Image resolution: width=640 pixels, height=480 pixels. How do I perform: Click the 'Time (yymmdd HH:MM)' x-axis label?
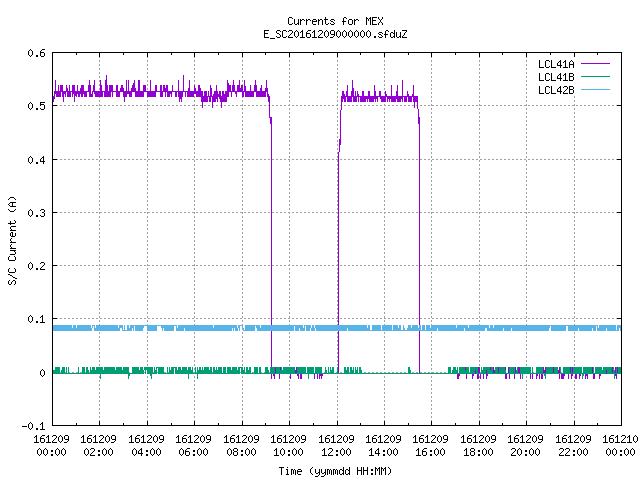[x=335, y=471]
